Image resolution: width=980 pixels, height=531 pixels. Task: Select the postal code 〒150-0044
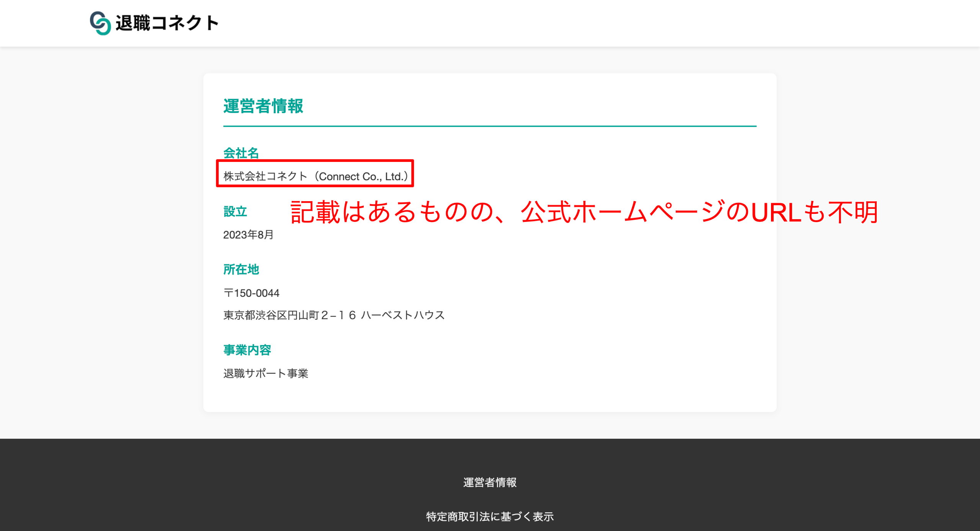[x=252, y=293]
